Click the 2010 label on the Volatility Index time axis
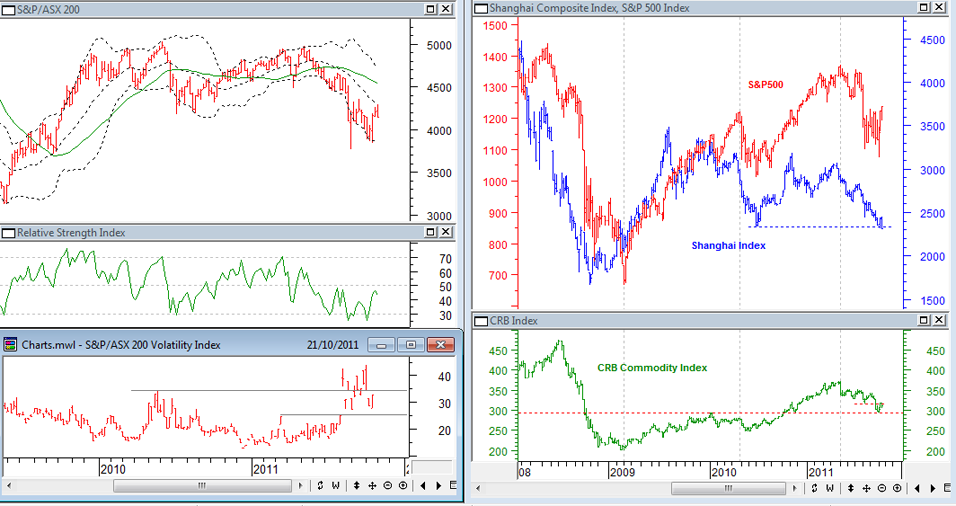The width and height of the screenshot is (956, 506). click(113, 469)
